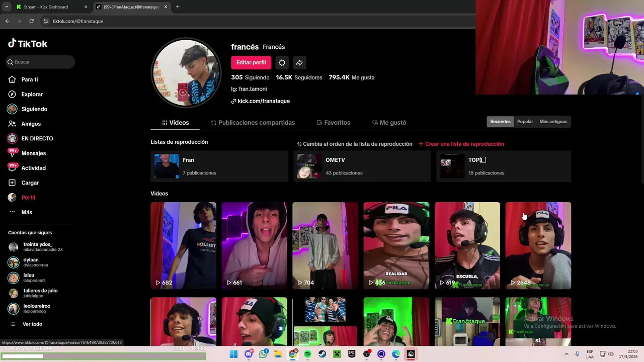644x362 pixels.
Task: Click the Editar perfil button
Action: 251,62
